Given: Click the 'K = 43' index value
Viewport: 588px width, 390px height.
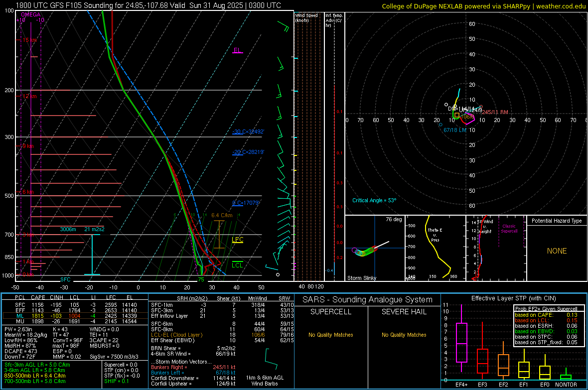Looking at the screenshot, I should point(60,329).
